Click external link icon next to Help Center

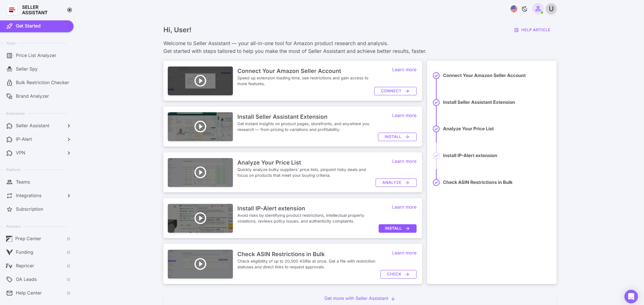68,293
